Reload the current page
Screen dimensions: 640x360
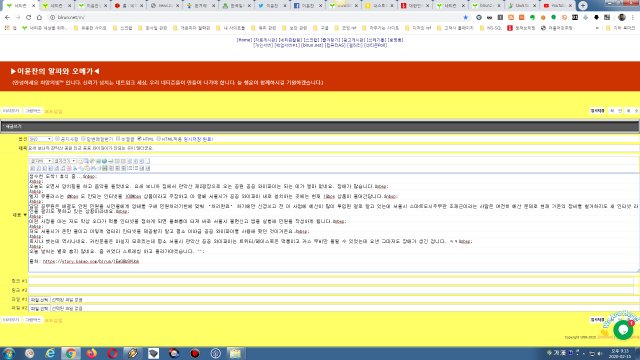click(29, 17)
